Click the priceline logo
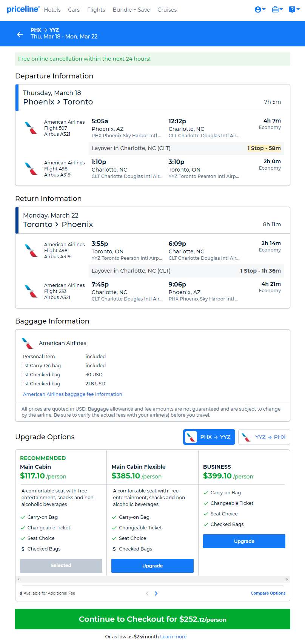Image resolution: width=305 pixels, height=644 pixels. pyautogui.click(x=23, y=9)
